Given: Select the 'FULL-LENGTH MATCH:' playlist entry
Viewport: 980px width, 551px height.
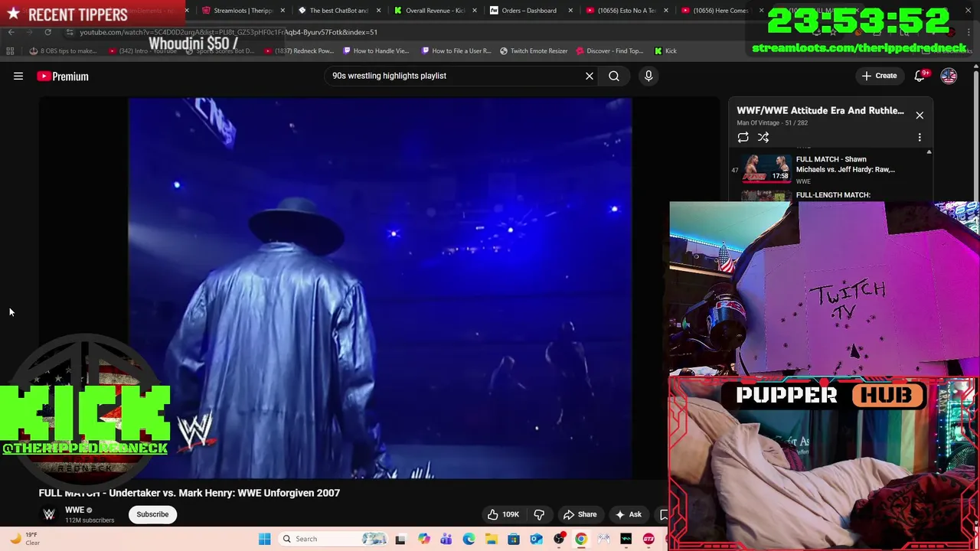Looking at the screenshot, I should 833,195.
